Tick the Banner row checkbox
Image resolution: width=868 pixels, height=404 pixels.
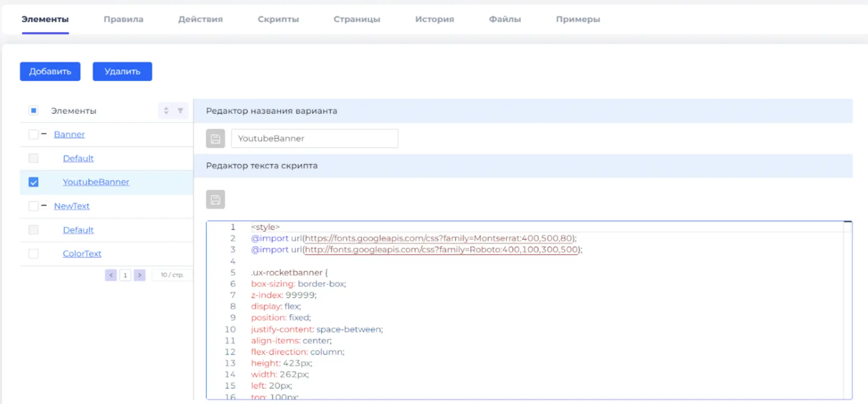point(33,134)
